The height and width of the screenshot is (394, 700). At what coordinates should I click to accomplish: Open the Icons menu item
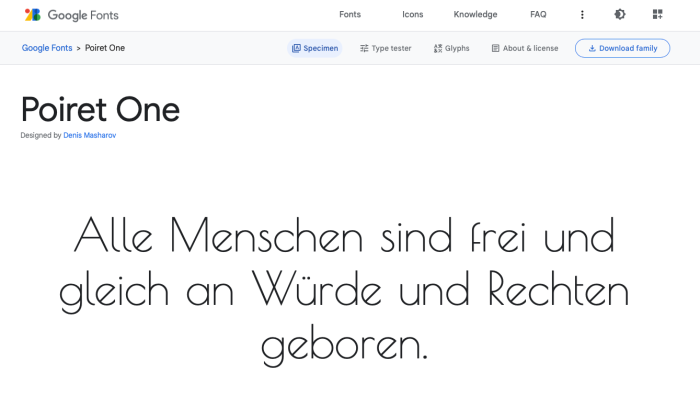412,14
